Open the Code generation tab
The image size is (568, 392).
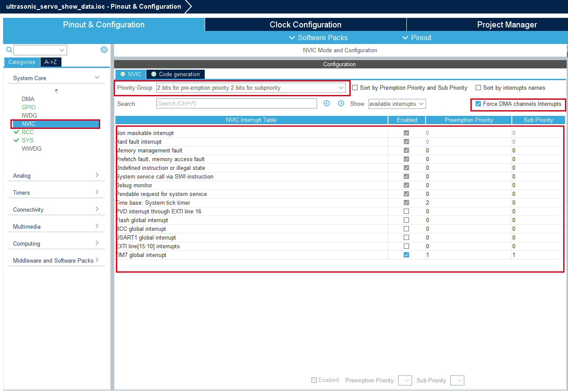click(176, 74)
